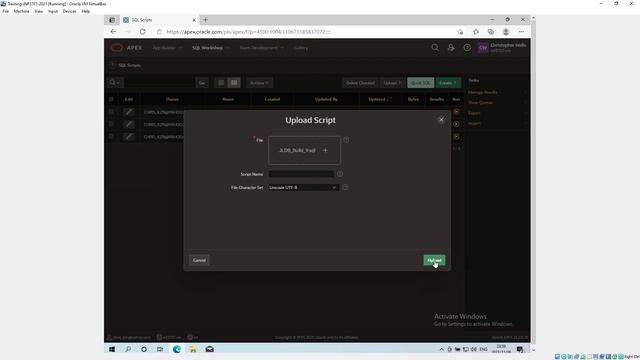The image size is (640, 360).
Task: Click the edit pencil of the first script row
Action: [129, 112]
